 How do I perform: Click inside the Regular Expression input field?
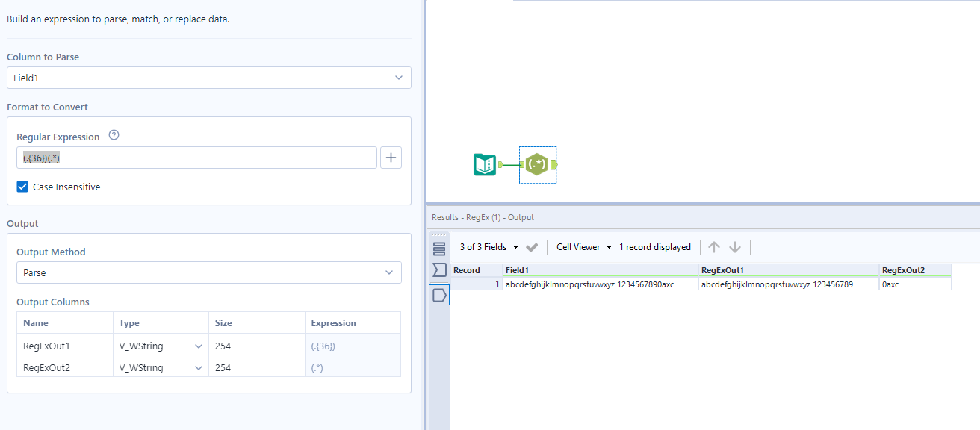tap(194, 157)
